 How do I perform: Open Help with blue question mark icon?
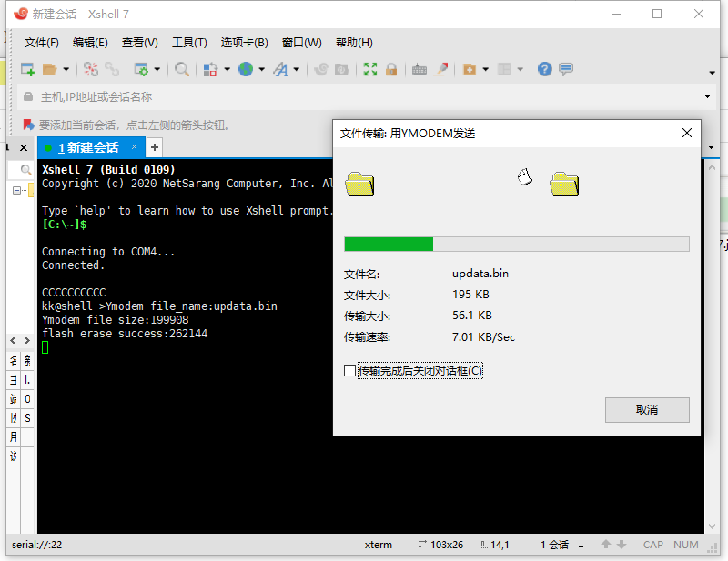[x=544, y=69]
